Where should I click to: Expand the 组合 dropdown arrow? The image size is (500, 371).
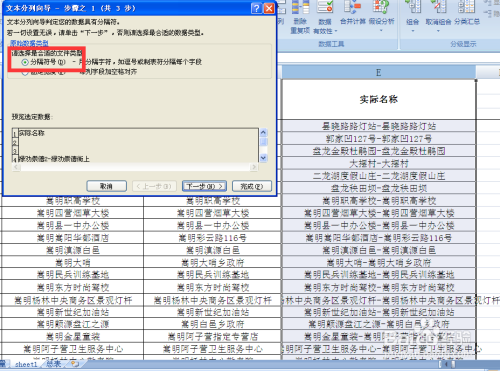click(413, 31)
